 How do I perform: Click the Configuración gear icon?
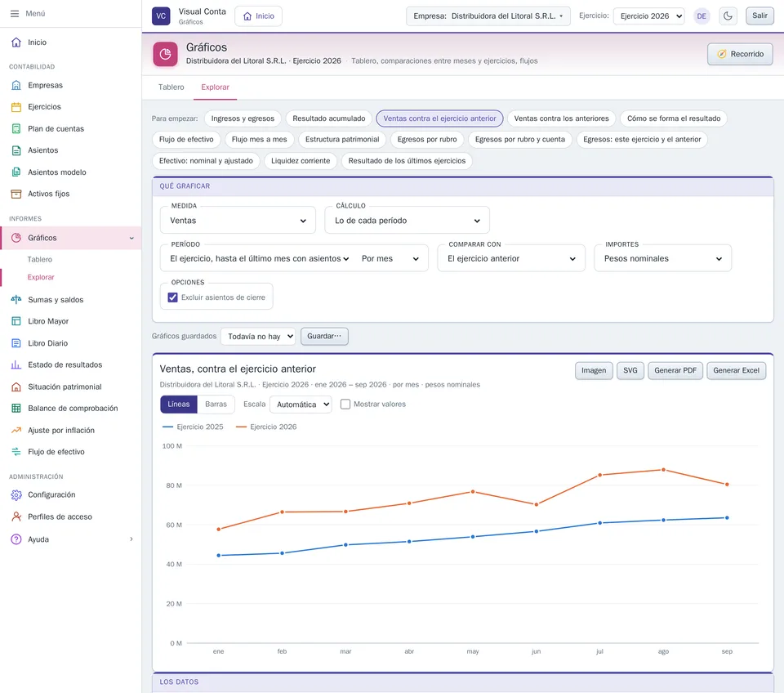coord(16,495)
